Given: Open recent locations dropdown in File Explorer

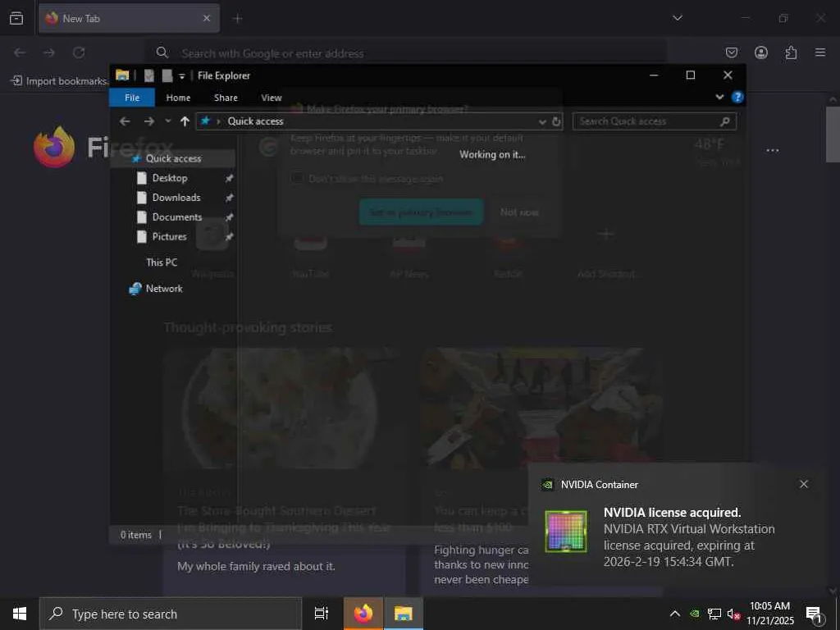Looking at the screenshot, I should [167, 121].
